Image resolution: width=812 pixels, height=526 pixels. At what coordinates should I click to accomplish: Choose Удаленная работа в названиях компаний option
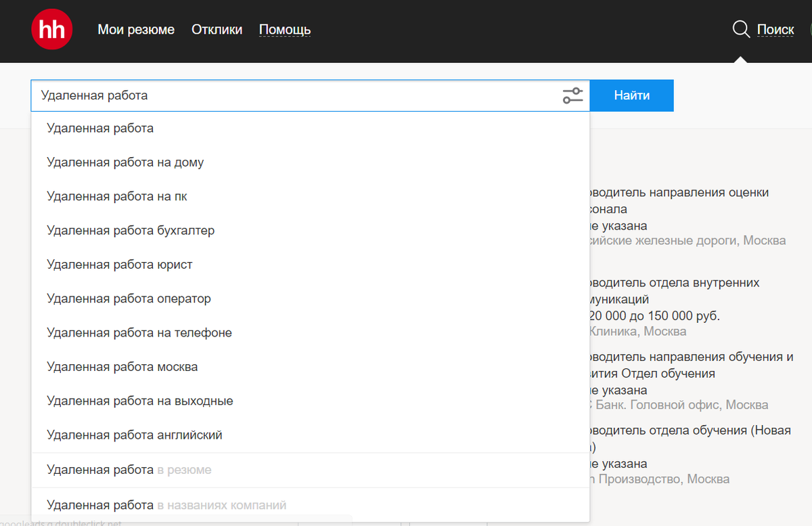(310, 505)
